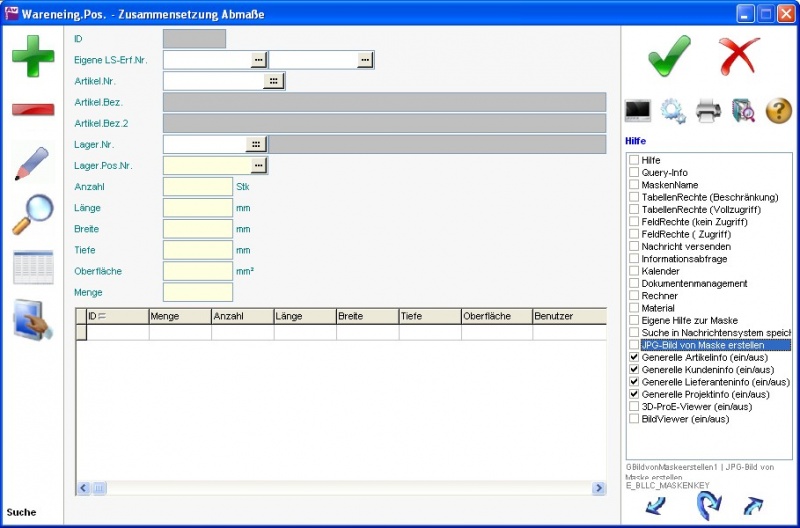Click the Länge input field
Viewport: 800px width, 528px height.
click(x=197, y=208)
